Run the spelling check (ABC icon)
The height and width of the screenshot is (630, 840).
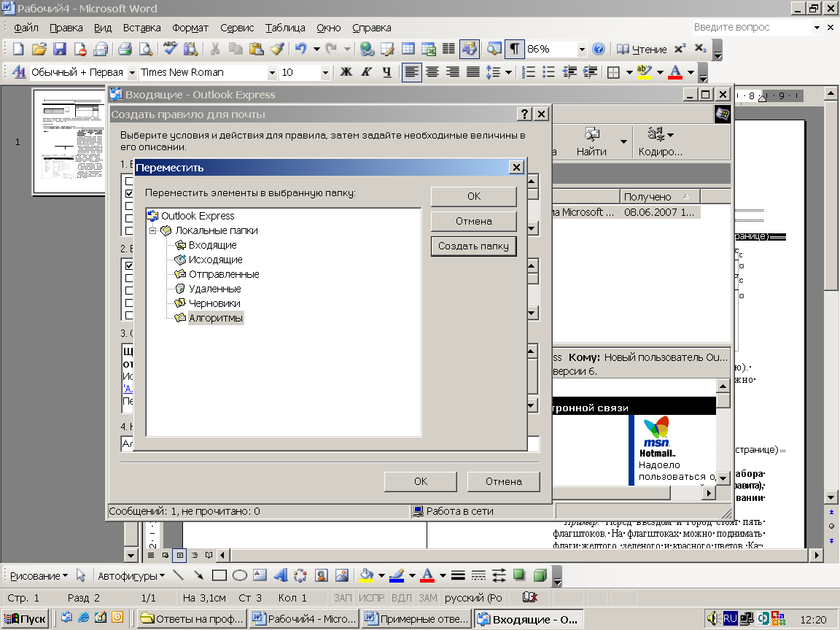point(170,50)
